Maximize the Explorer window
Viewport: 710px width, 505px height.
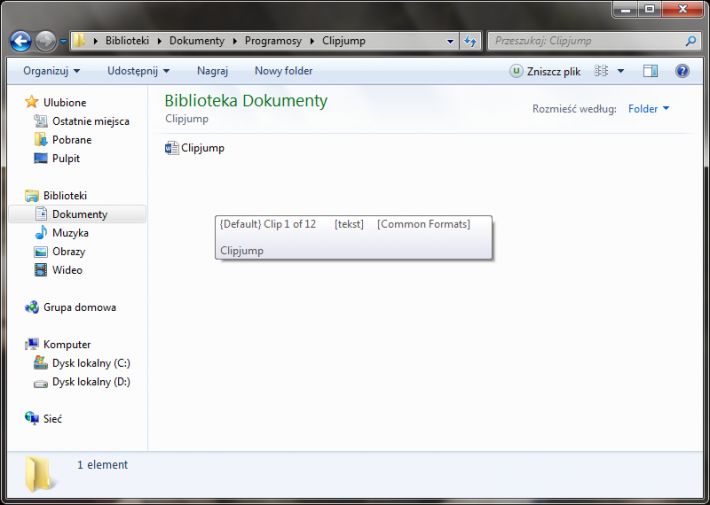click(649, 9)
